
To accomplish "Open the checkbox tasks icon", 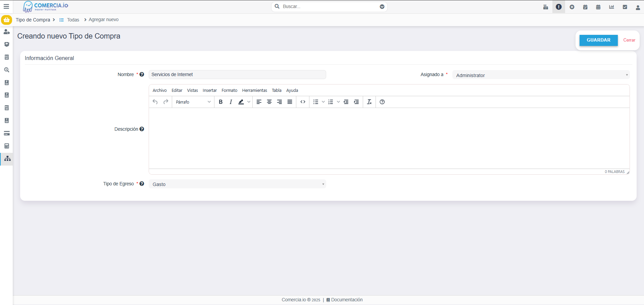I will point(625,7).
